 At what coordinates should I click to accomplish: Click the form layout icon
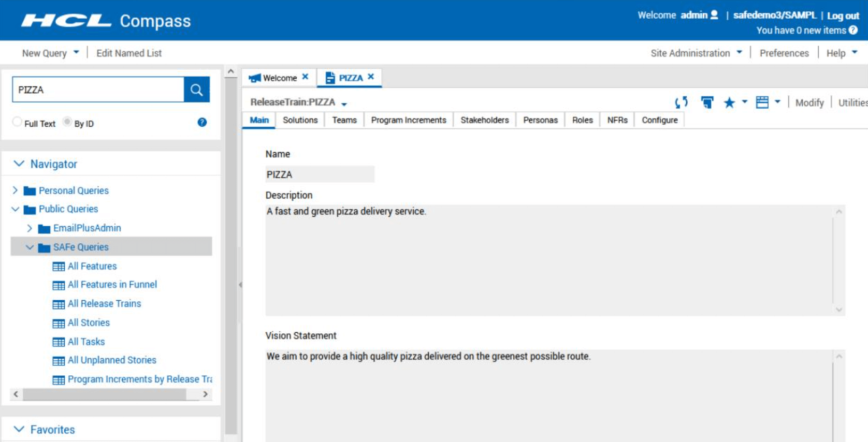[762, 102]
